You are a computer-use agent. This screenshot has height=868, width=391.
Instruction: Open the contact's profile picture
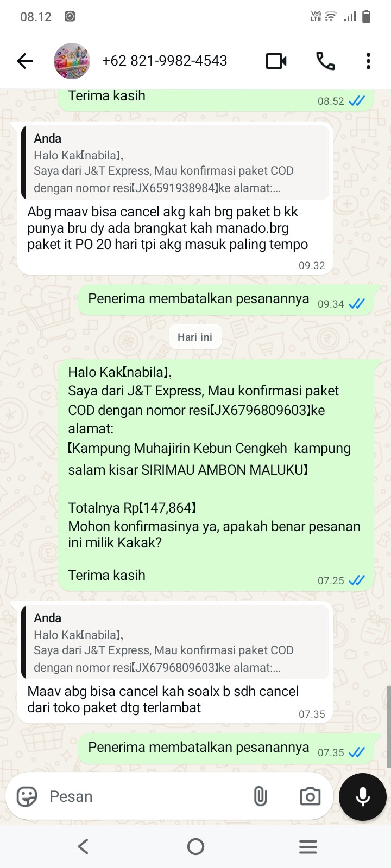pyautogui.click(x=71, y=61)
